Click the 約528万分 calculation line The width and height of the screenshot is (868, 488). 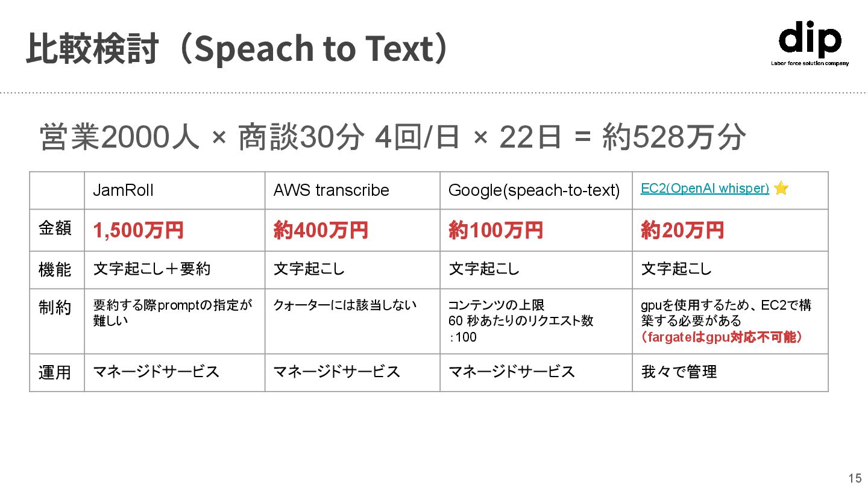[x=392, y=138]
